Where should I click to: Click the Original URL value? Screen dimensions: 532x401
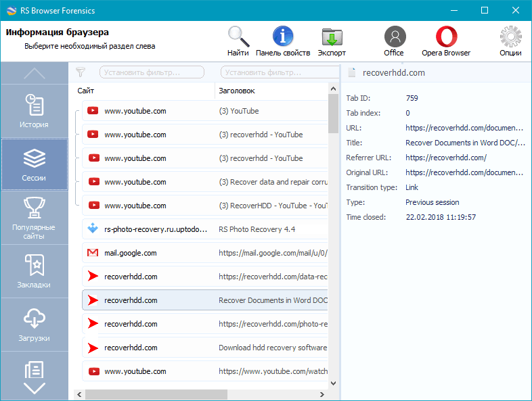(x=464, y=172)
